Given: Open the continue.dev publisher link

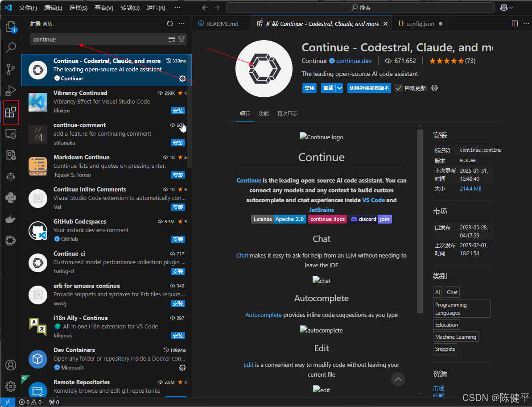Looking at the screenshot, I should click(354, 61).
